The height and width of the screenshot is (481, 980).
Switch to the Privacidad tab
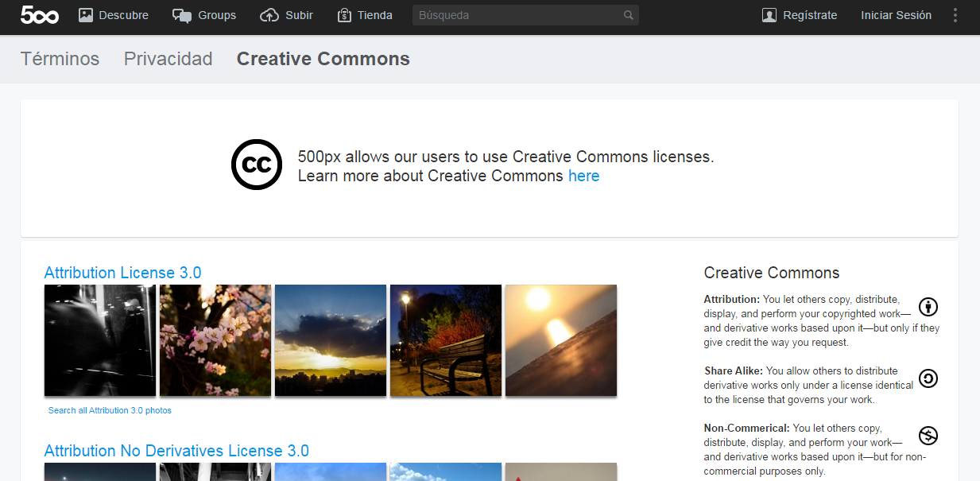[x=168, y=59]
